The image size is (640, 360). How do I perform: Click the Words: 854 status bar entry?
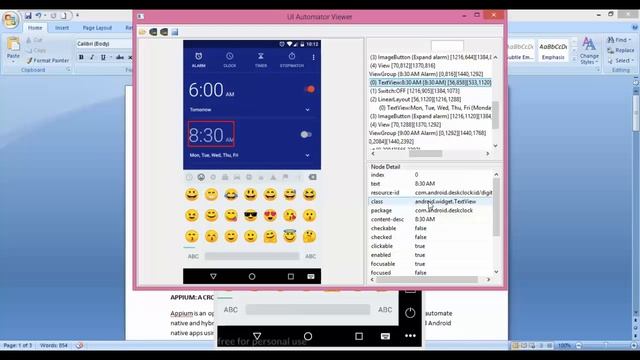[x=53, y=345]
